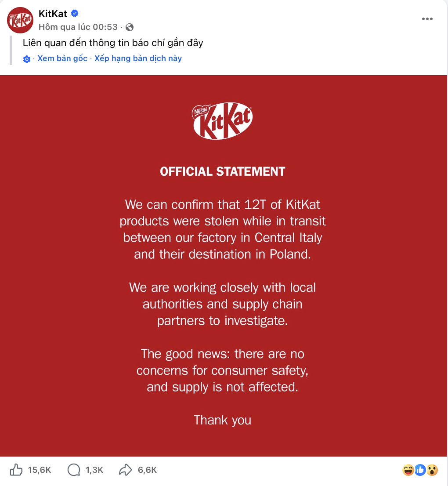The height and width of the screenshot is (486, 448).
Task: Share the post using the arrow icon
Action: coord(126,470)
